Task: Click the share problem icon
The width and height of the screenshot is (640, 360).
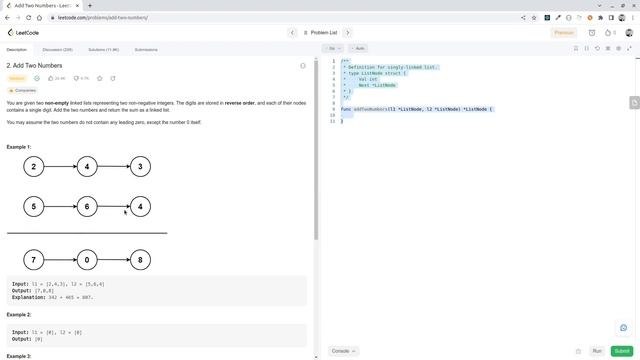Action: tap(113, 78)
